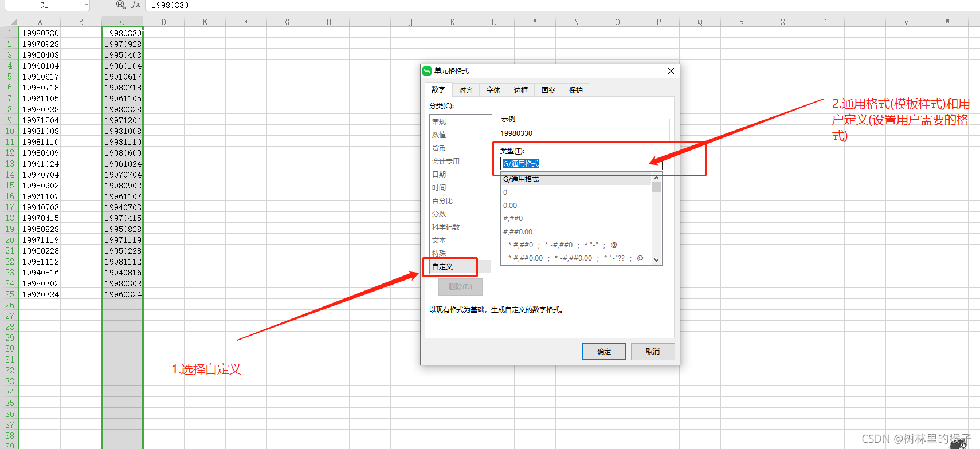Choose format 0 in the type list
This screenshot has width=980, height=449.
click(x=577, y=192)
